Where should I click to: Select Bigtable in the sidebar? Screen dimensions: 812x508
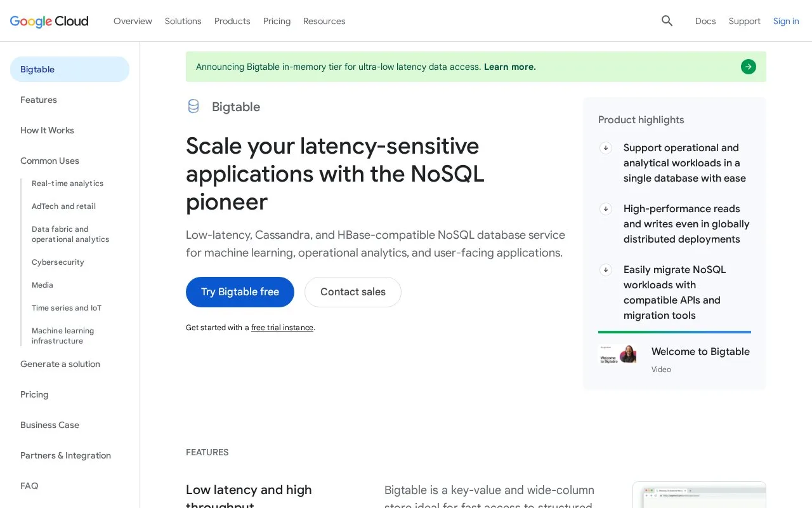(x=70, y=69)
